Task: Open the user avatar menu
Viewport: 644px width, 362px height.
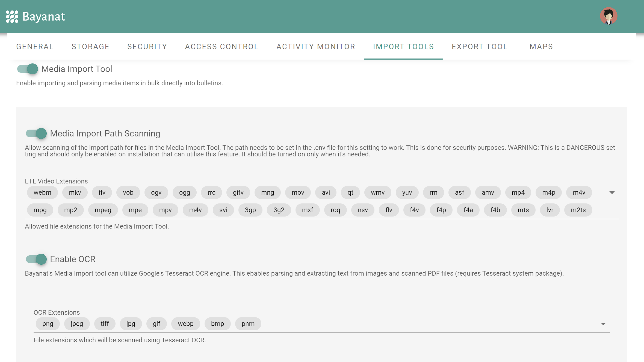Action: click(x=608, y=16)
